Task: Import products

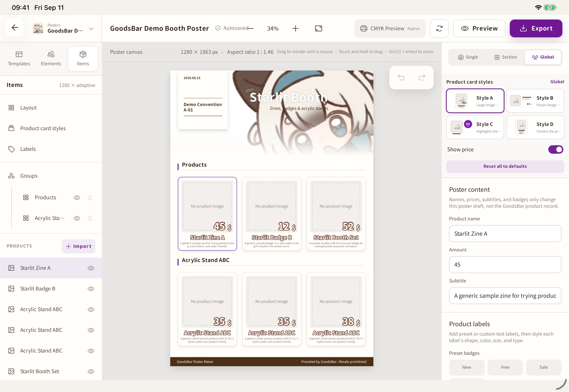Action: tap(78, 246)
